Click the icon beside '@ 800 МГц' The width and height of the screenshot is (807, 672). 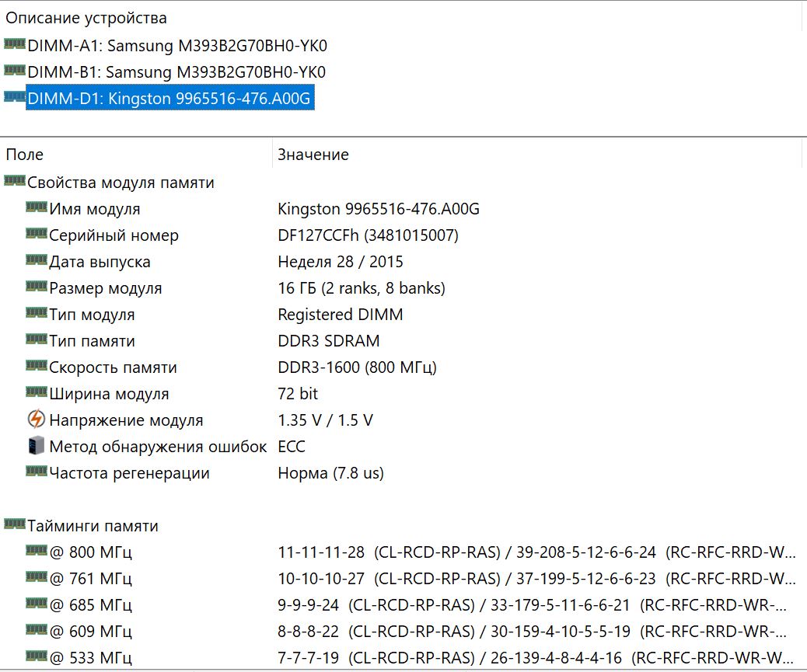pos(36,551)
